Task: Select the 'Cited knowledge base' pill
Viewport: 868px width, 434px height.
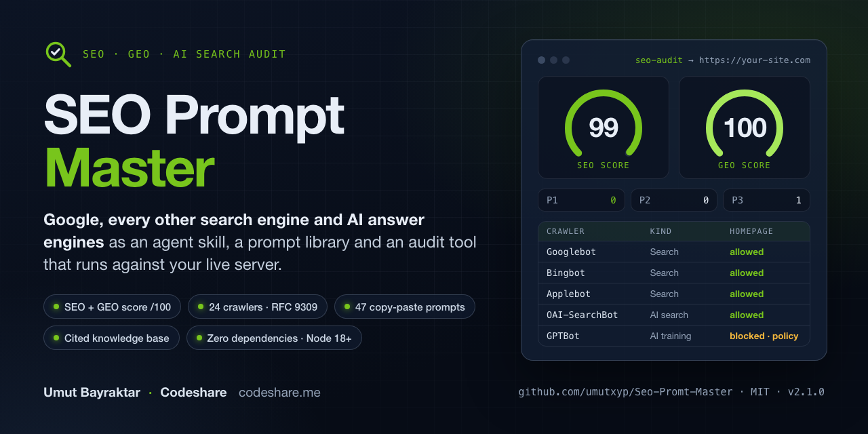Action: [x=112, y=338]
